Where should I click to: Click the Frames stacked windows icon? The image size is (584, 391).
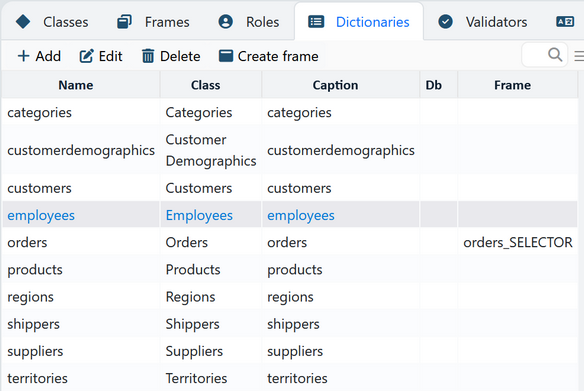tap(124, 22)
